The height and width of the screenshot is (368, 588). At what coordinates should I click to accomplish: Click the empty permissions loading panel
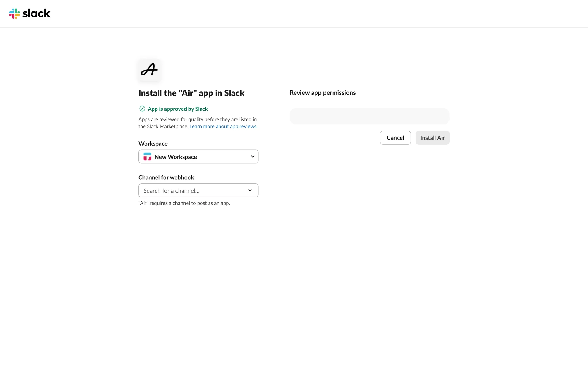point(369,116)
